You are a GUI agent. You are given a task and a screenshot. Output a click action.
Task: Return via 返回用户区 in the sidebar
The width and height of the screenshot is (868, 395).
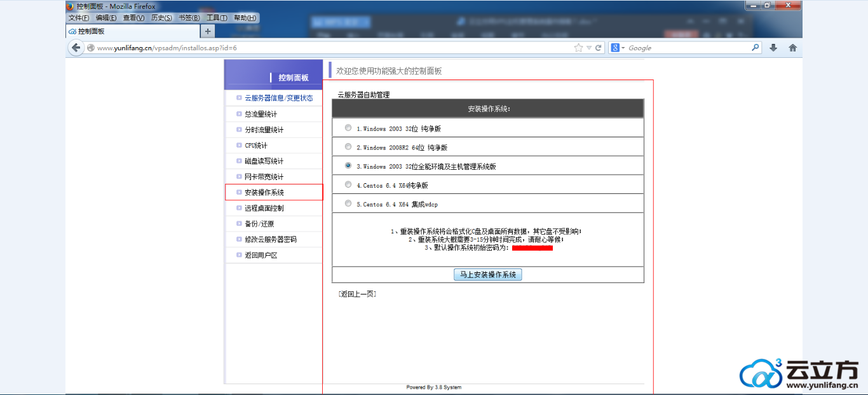click(261, 255)
